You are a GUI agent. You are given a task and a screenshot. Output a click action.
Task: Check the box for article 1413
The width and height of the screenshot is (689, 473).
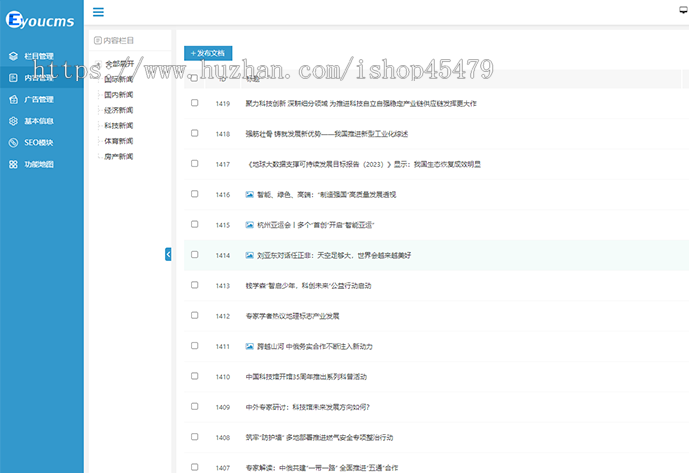195,284
